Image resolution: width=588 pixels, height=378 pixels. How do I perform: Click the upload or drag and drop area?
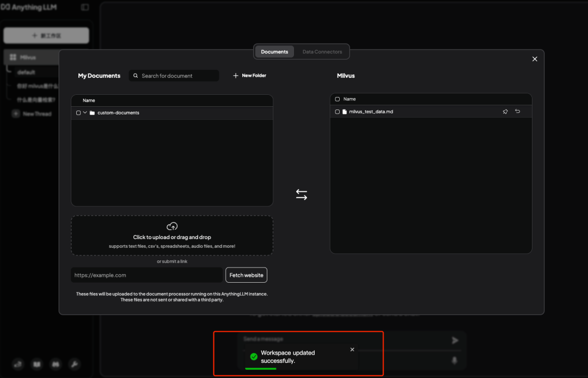coord(172,235)
